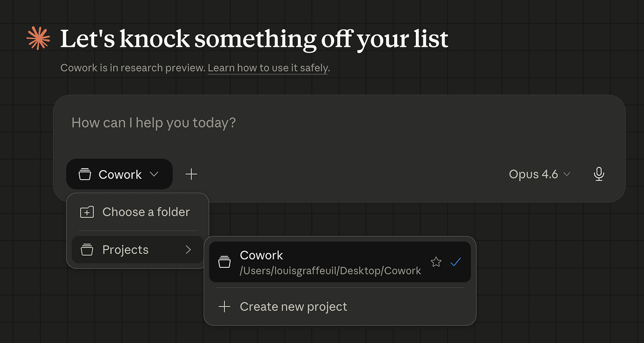This screenshot has width=644, height=343.
Task: Click the plus attachment icon beside Cowork
Action: (191, 174)
